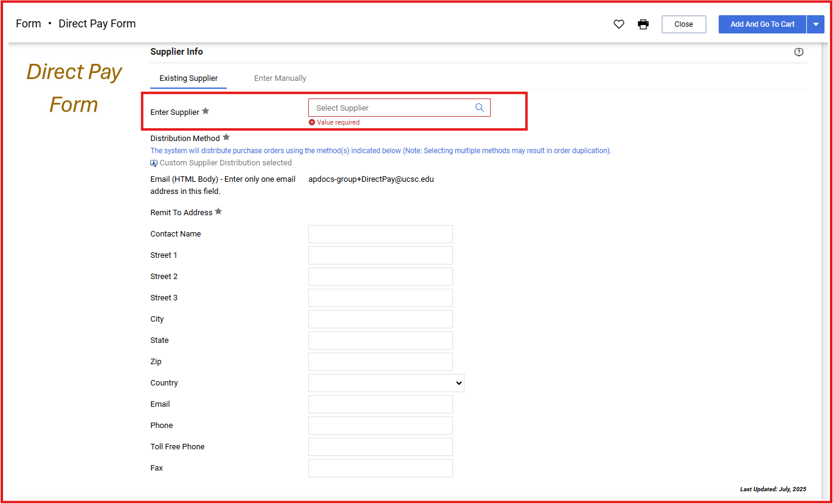Image resolution: width=833 pixels, height=504 pixels.
Task: Expand the Add And Go To Cart arrow
Action: [815, 24]
